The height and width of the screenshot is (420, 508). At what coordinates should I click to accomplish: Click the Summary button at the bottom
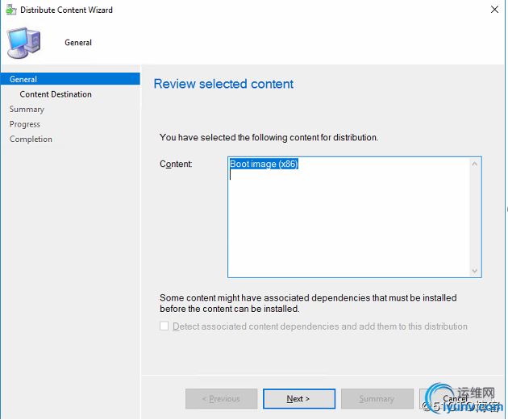point(377,398)
